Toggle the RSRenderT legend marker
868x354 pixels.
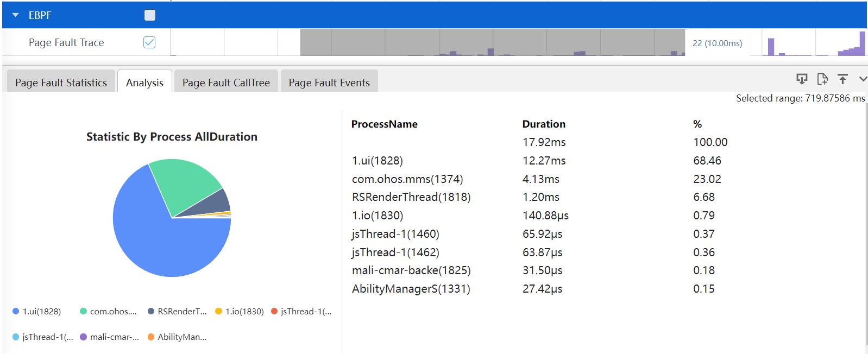[x=151, y=311]
